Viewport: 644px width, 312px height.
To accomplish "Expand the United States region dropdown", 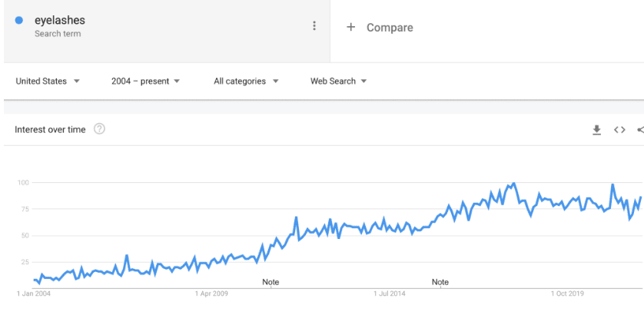I will 47,81.
